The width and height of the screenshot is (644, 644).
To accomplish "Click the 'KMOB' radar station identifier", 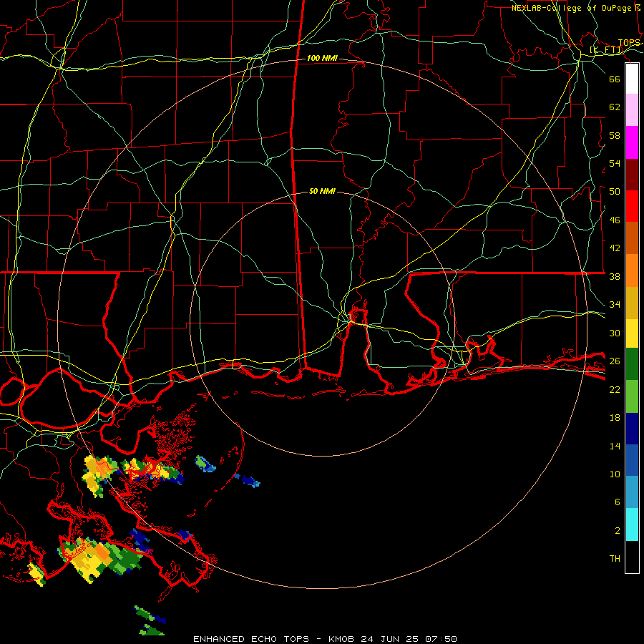I will click(341, 639).
